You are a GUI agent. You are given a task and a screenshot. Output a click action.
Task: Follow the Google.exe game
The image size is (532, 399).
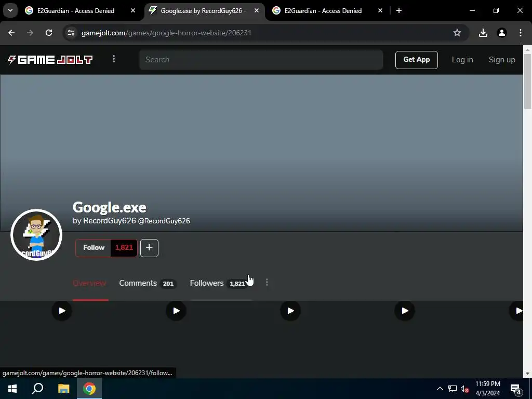pos(94,248)
